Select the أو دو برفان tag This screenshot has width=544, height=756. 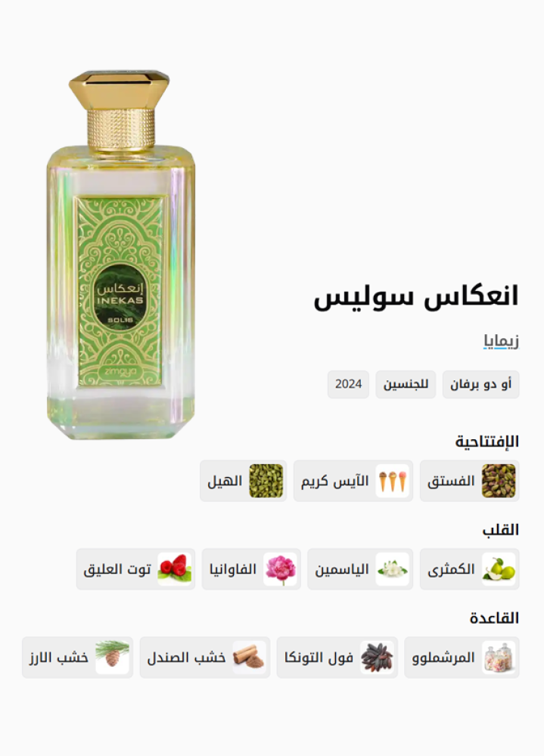click(x=480, y=384)
